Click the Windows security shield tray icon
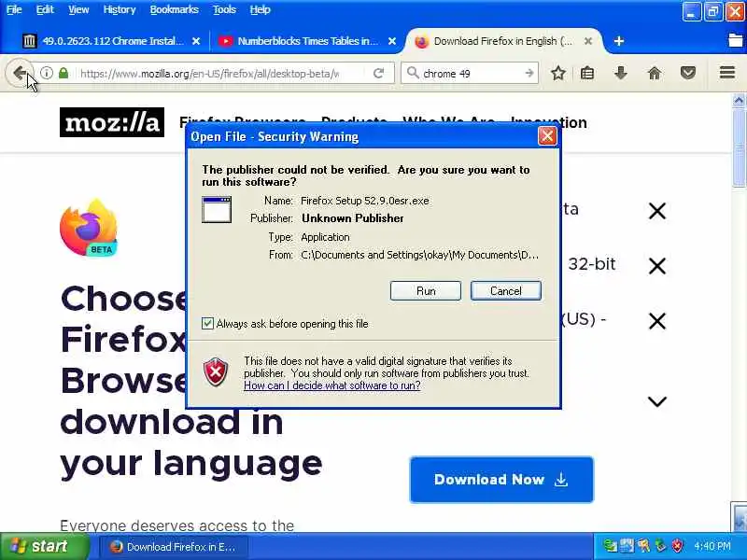 677,546
